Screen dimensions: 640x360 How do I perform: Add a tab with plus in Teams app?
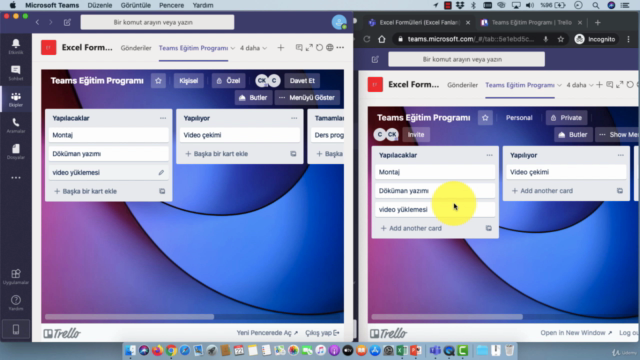pos(280,48)
